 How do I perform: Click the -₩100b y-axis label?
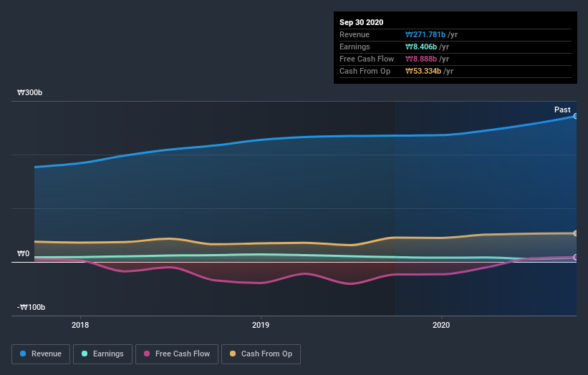click(x=31, y=307)
